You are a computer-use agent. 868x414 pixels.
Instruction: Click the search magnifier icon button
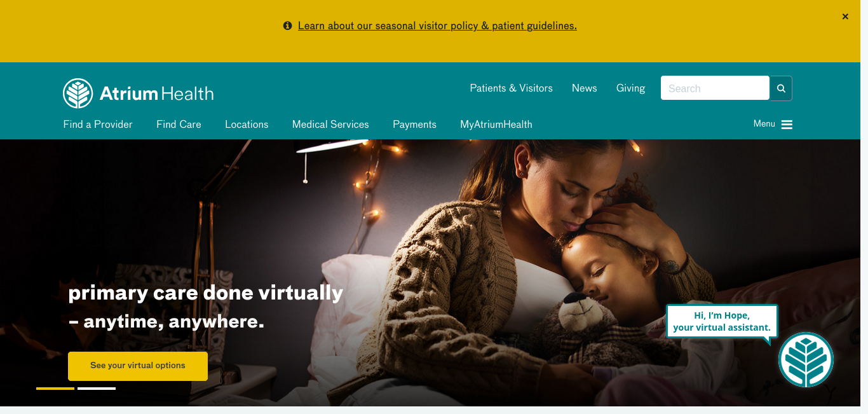781,88
